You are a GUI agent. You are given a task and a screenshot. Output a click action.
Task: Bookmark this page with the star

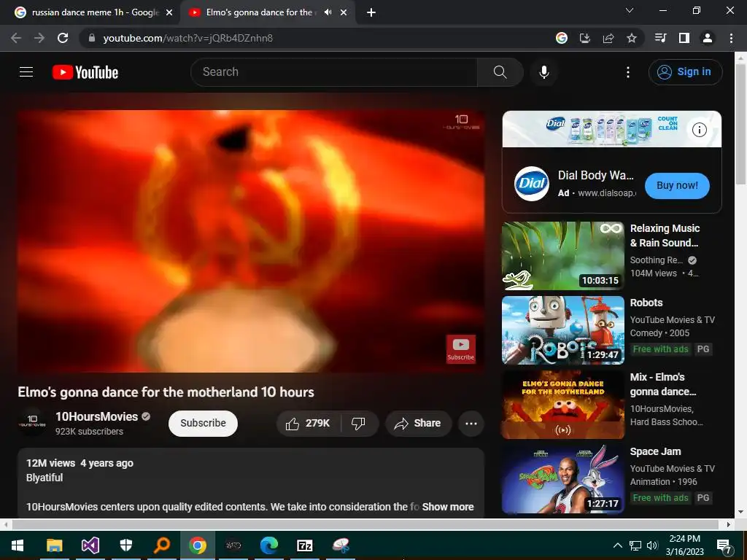pyautogui.click(x=632, y=38)
